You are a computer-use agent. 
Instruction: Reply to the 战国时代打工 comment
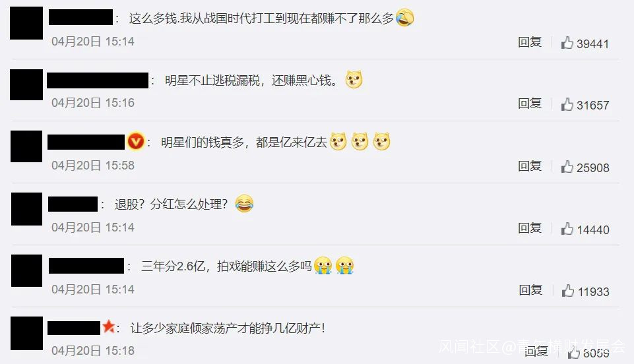click(x=530, y=42)
